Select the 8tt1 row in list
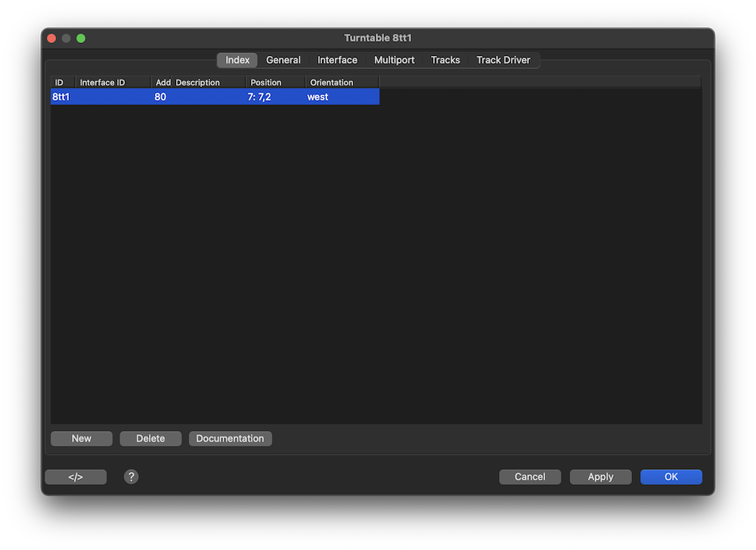756x550 pixels. pos(215,97)
